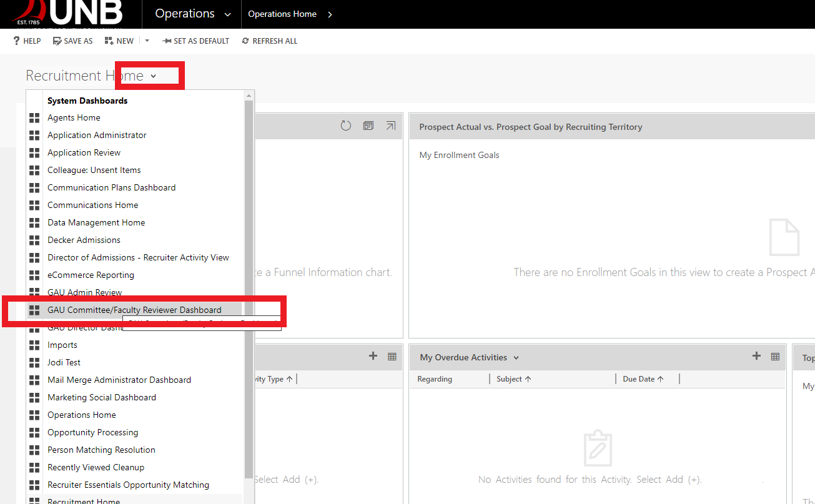Pop out the Funnel Information chart

pyautogui.click(x=391, y=126)
